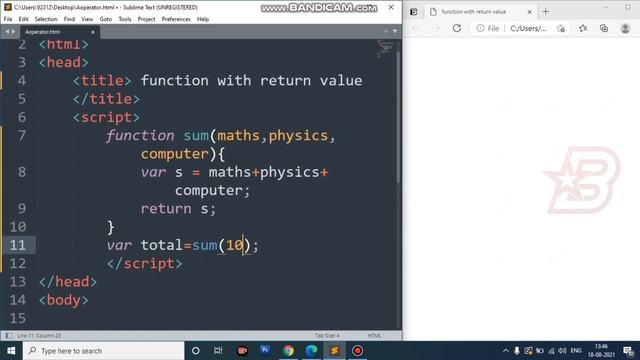The image size is (640, 360).
Task: Click the 'computer' parameter below line 7
Action: pos(175,154)
